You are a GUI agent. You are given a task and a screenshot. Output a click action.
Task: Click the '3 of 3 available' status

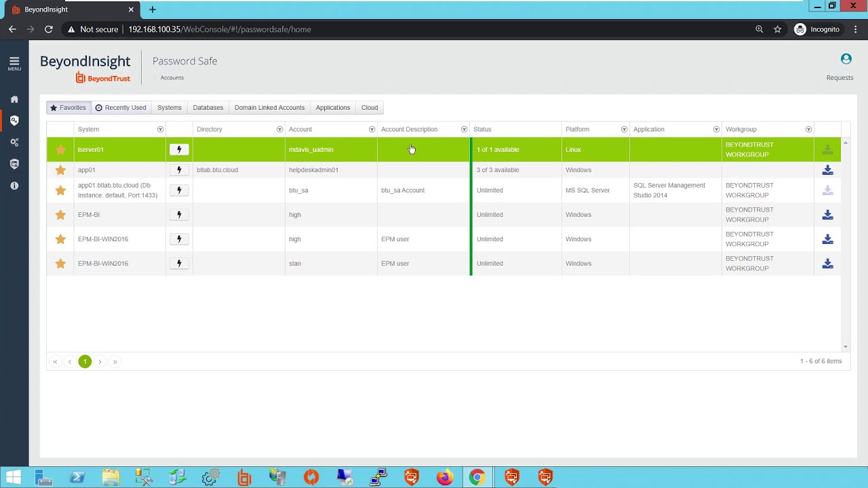(x=498, y=170)
